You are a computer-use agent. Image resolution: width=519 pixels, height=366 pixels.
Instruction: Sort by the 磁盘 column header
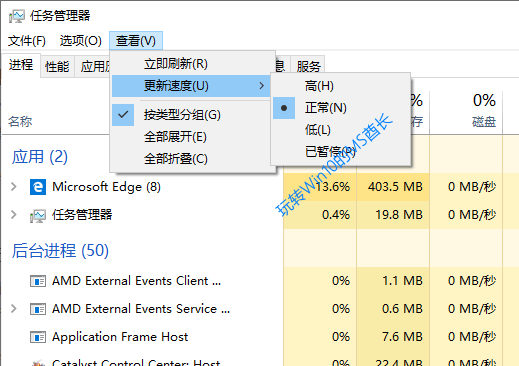click(x=484, y=122)
